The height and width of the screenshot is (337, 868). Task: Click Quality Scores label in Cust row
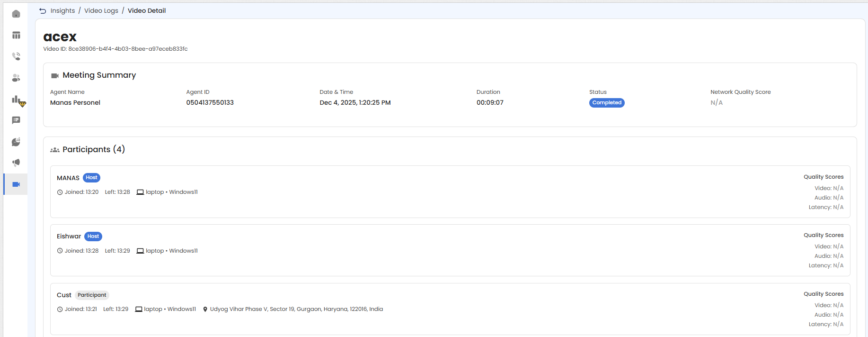tap(824, 294)
